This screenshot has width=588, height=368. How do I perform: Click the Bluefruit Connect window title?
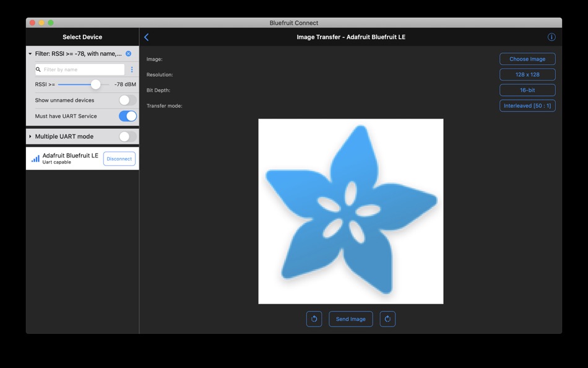tap(293, 23)
